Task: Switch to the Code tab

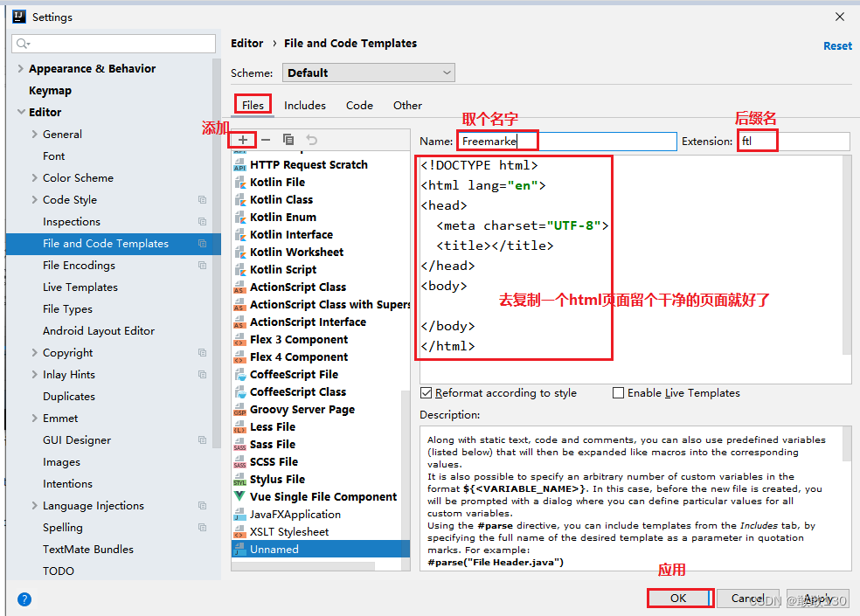Action: pos(359,105)
